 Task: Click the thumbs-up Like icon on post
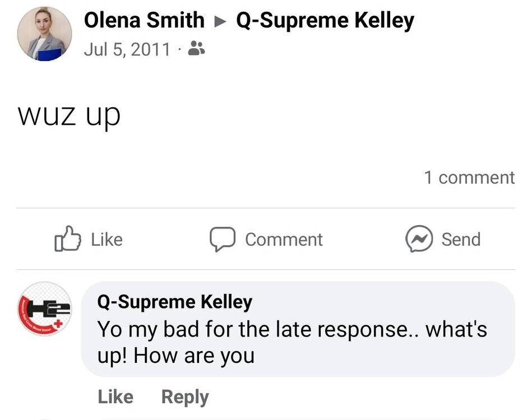64,239
